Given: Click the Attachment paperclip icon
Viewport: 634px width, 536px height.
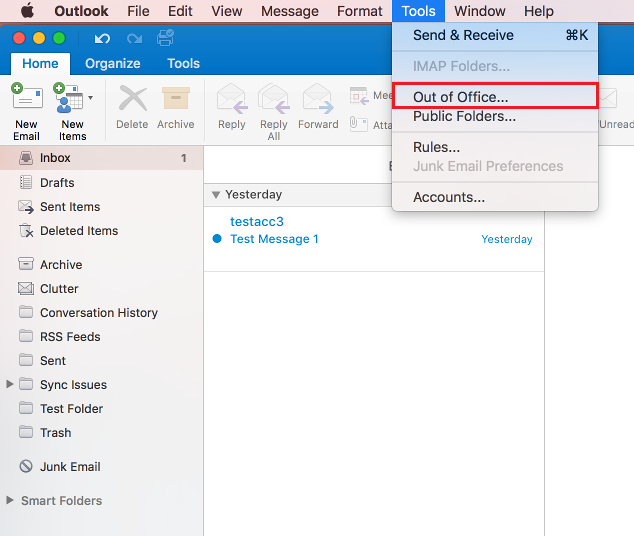Looking at the screenshot, I should click(x=359, y=124).
